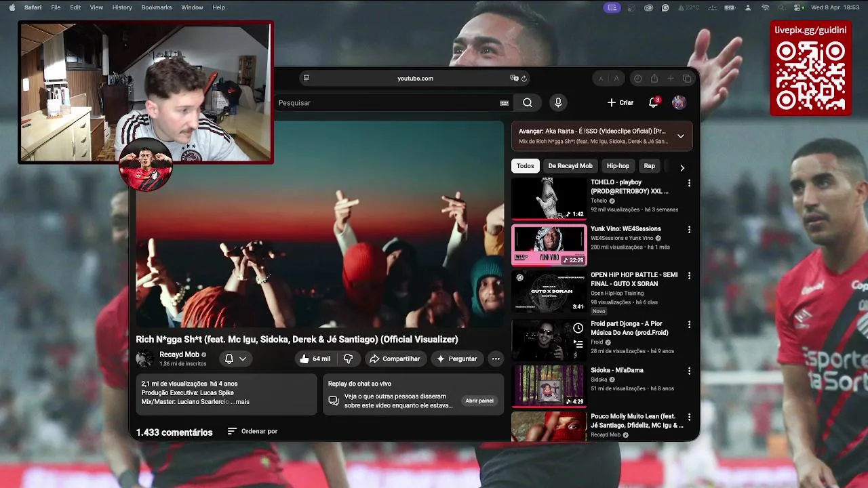868x488 pixels.
Task: Open YouTube notifications bell with badge
Action: [x=654, y=102]
